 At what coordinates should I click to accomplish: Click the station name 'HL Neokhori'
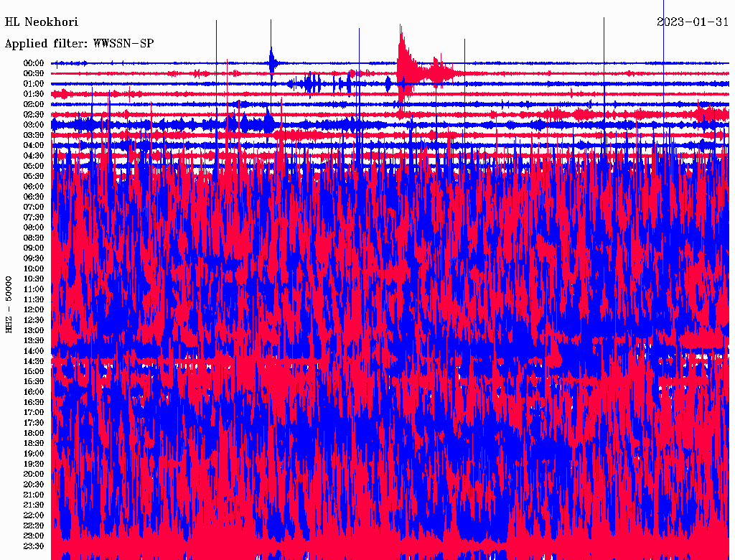click(41, 22)
